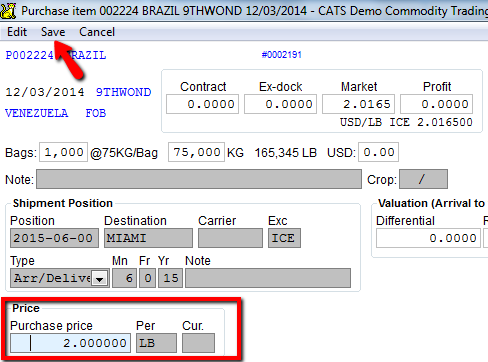
Task: Click the Yr year field showing 15
Action: (x=171, y=278)
